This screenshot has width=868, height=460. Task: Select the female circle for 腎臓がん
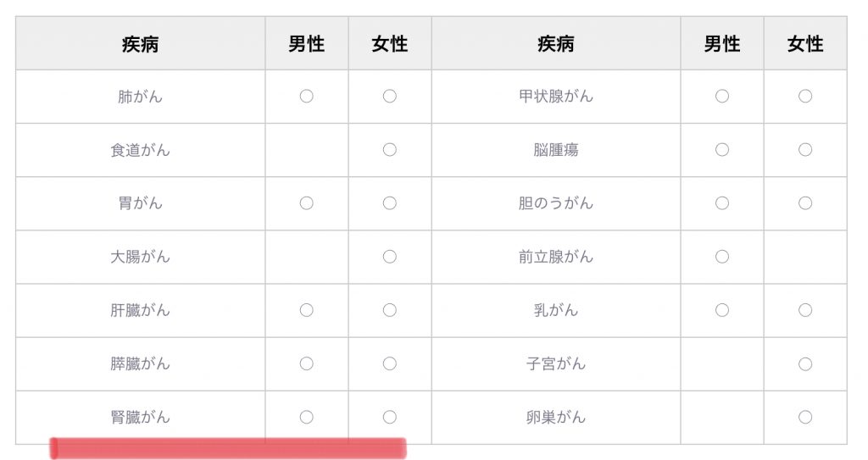point(390,417)
